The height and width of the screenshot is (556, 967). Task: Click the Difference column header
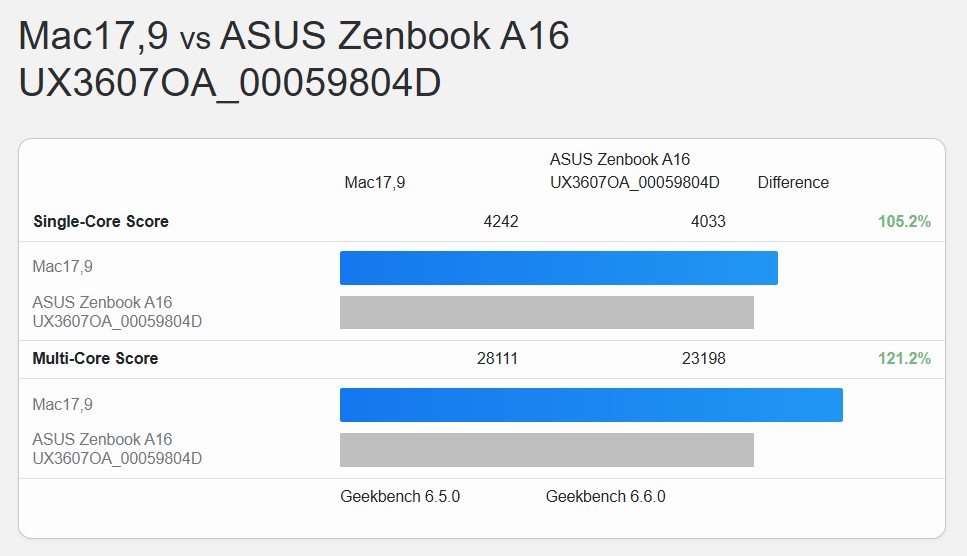pyautogui.click(x=793, y=182)
